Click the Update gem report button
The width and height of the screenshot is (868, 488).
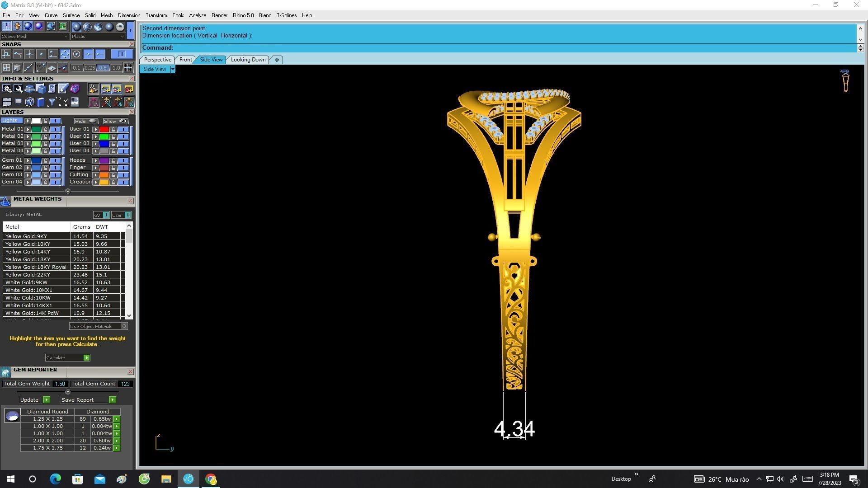coord(34,400)
